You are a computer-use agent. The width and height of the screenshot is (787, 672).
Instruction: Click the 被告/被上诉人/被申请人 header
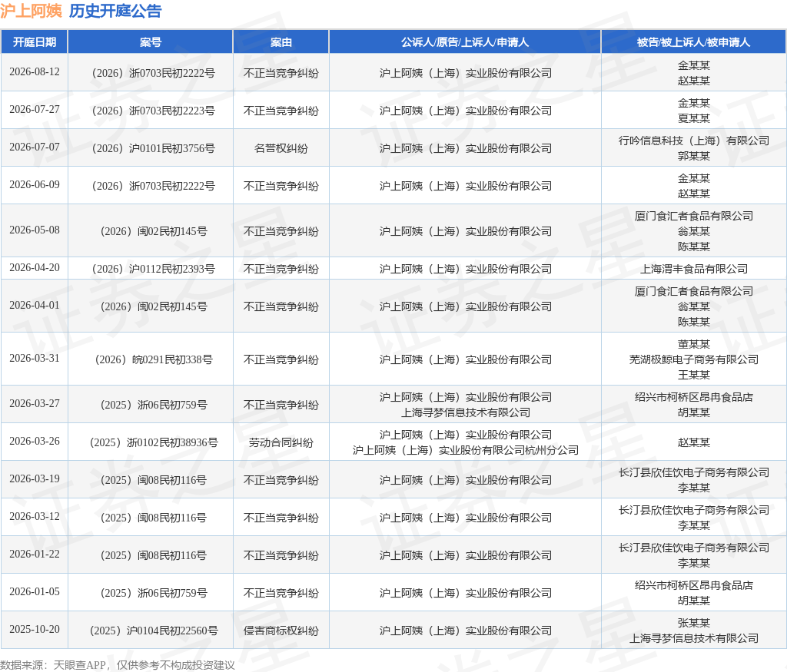click(694, 42)
